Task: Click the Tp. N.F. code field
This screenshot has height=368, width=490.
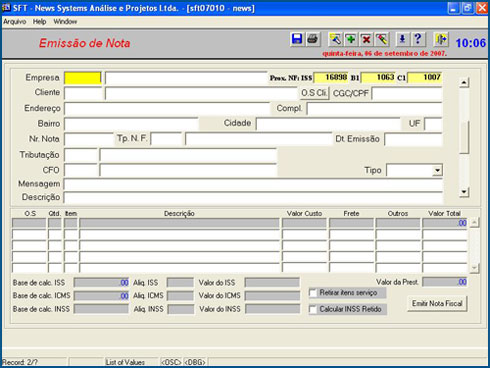Action: (166, 139)
